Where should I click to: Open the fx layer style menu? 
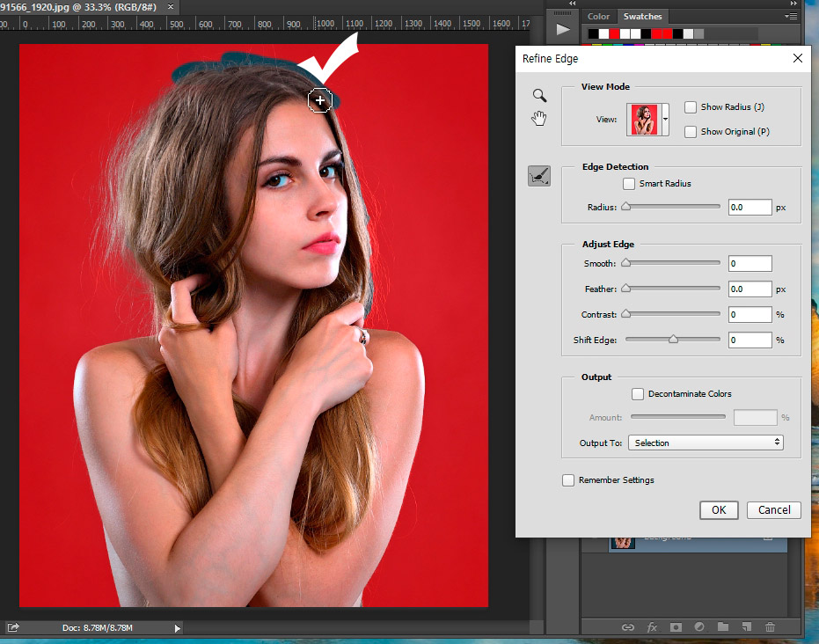(652, 626)
